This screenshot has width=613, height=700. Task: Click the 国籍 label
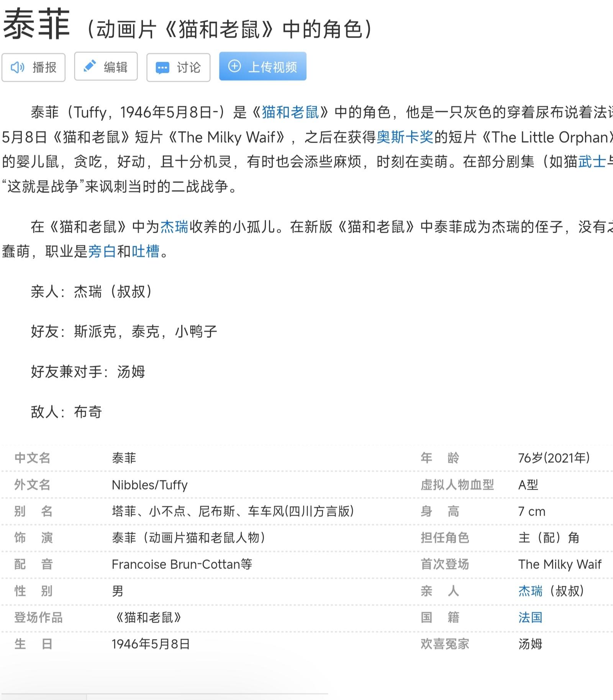pyautogui.click(x=439, y=617)
